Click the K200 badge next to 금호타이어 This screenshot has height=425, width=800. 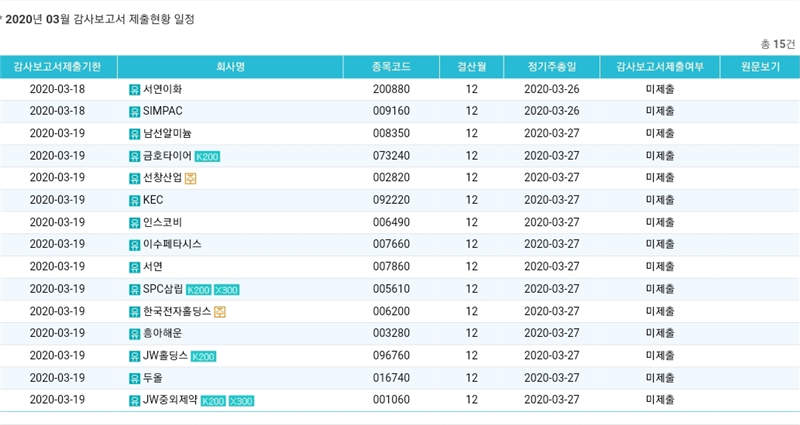[x=207, y=157]
